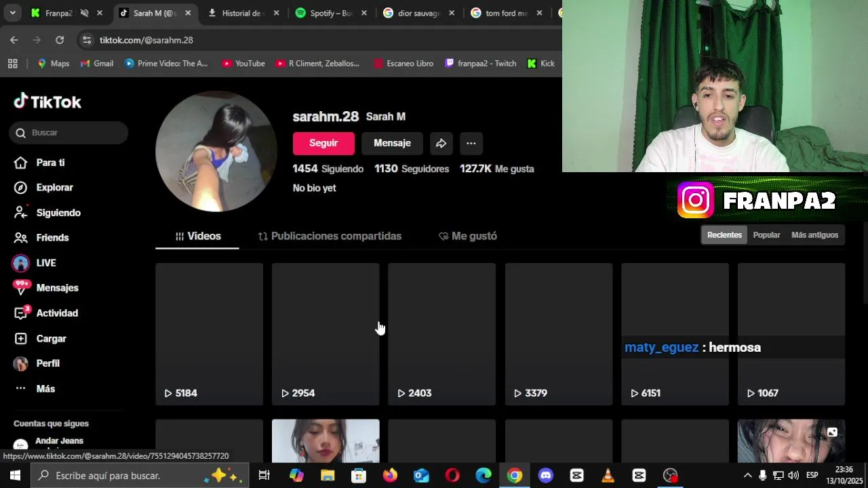Open YouTube bookmark
The image size is (868, 488).
coord(243,64)
